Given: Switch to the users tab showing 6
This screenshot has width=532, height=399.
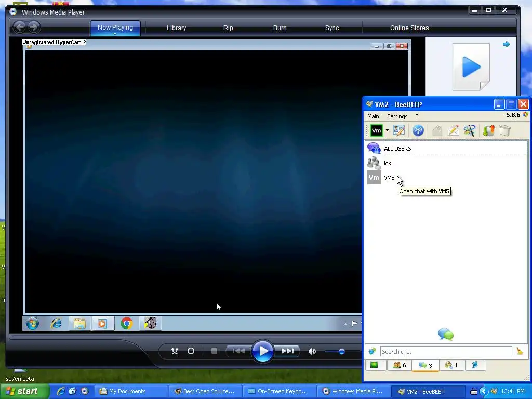Looking at the screenshot, I should (x=400, y=365).
